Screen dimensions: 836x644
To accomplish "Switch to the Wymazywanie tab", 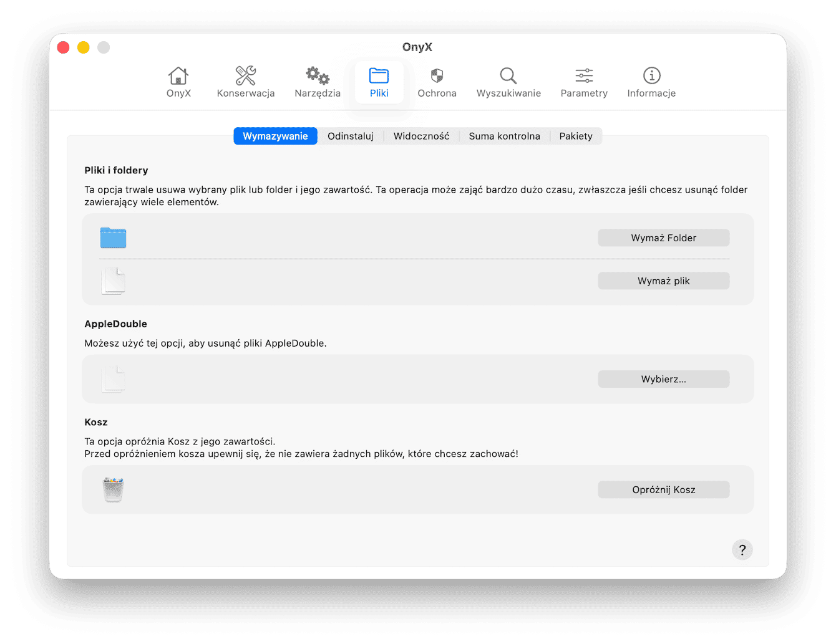I will pos(275,136).
